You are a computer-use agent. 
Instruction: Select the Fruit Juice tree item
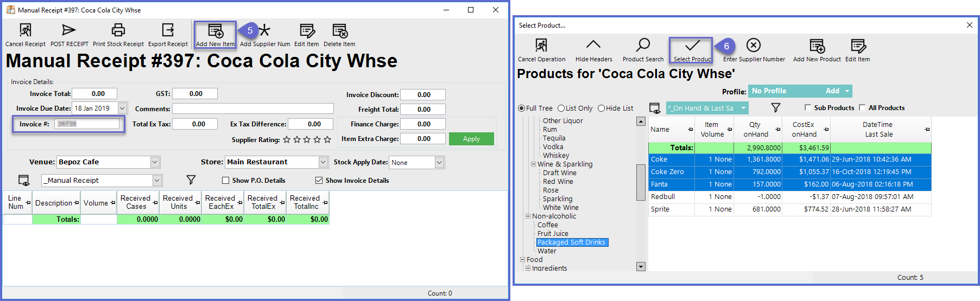553,234
